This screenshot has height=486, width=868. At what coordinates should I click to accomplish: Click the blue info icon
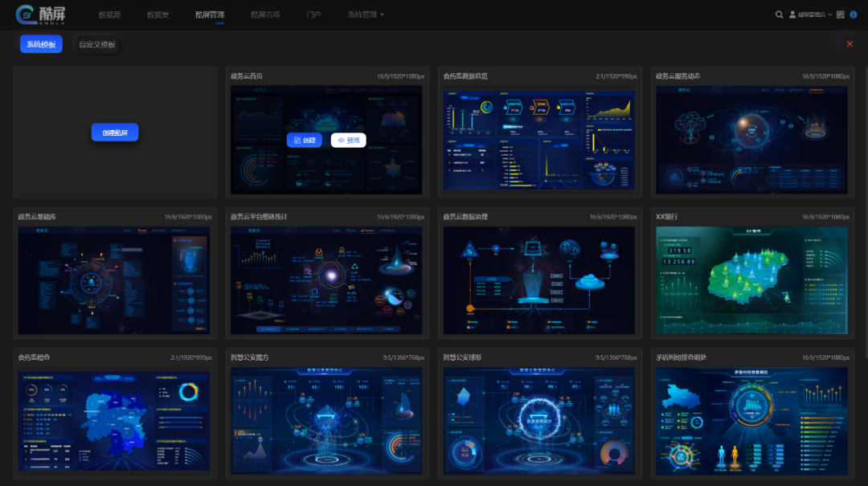[854, 14]
